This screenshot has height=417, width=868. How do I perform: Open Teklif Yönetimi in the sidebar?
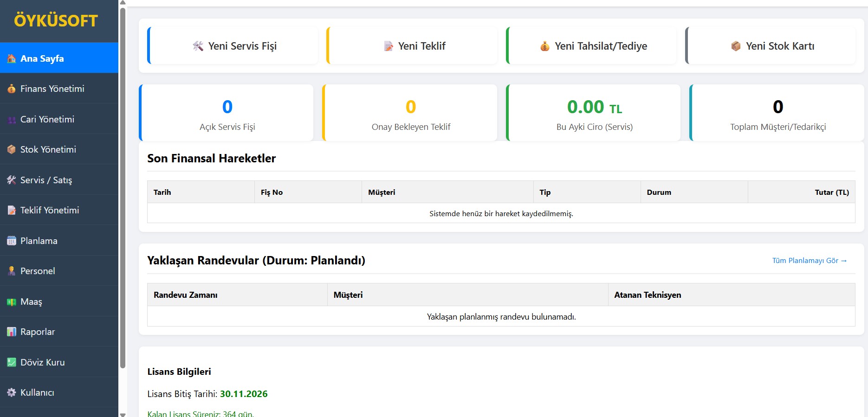[50, 211]
